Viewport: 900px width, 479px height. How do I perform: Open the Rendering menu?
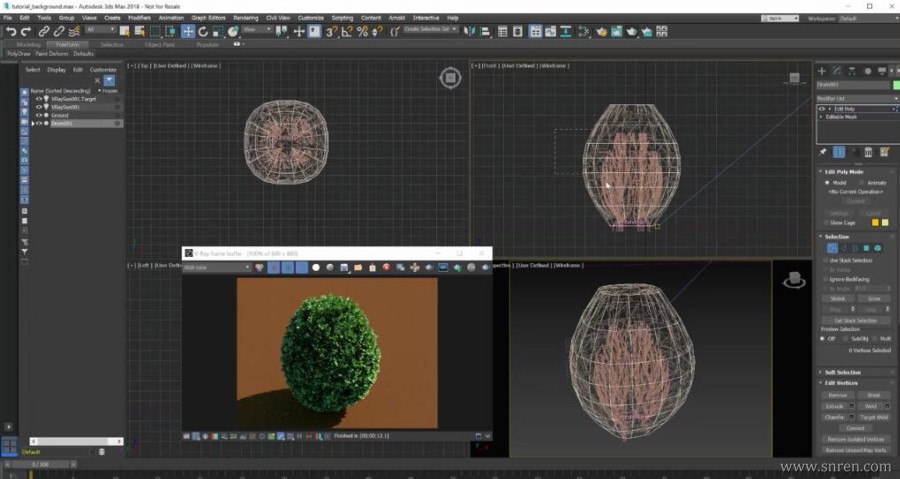click(245, 18)
